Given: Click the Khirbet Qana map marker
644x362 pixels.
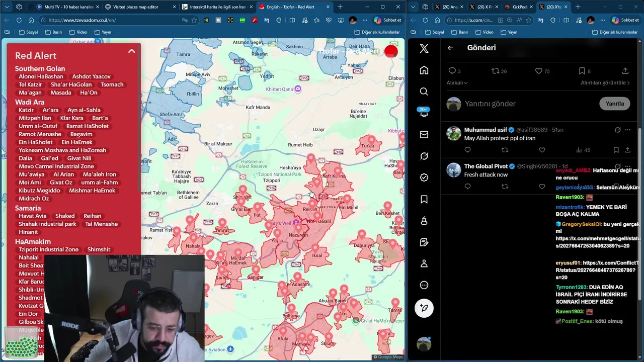Looking at the screenshot, I should 298,89.
